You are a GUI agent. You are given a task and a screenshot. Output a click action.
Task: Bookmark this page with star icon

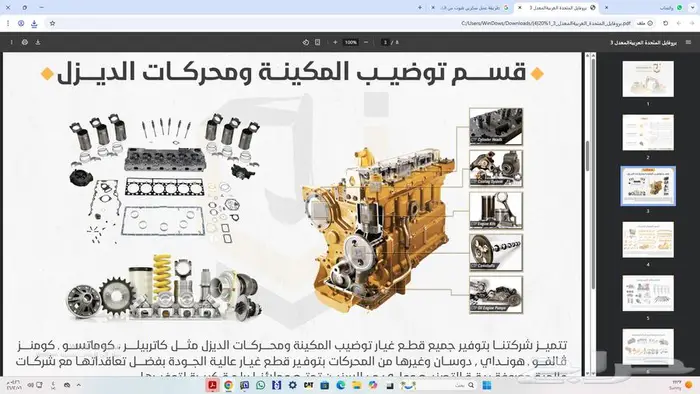(x=52, y=23)
